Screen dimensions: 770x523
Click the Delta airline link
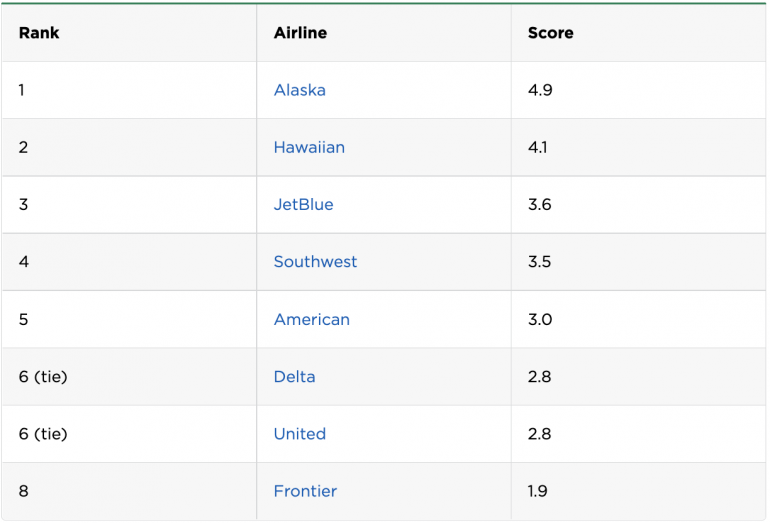294,377
